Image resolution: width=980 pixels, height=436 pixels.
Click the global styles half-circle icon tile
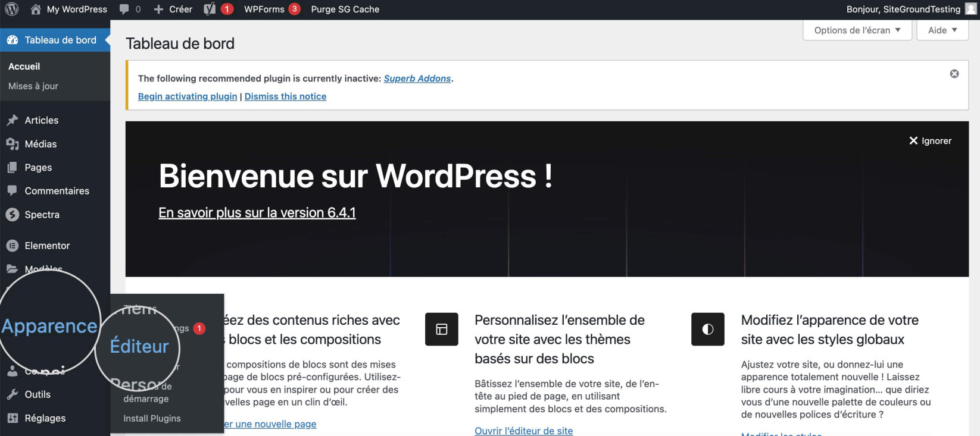pos(708,330)
